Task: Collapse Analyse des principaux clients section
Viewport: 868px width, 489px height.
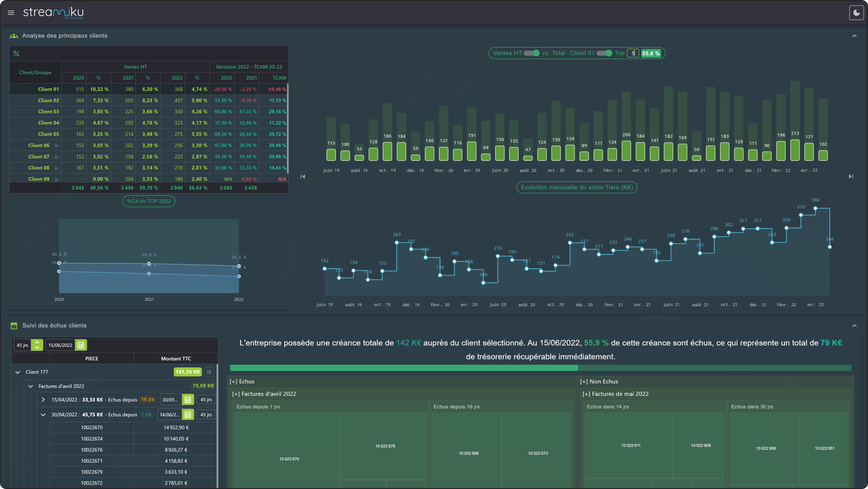Action: pos(854,36)
